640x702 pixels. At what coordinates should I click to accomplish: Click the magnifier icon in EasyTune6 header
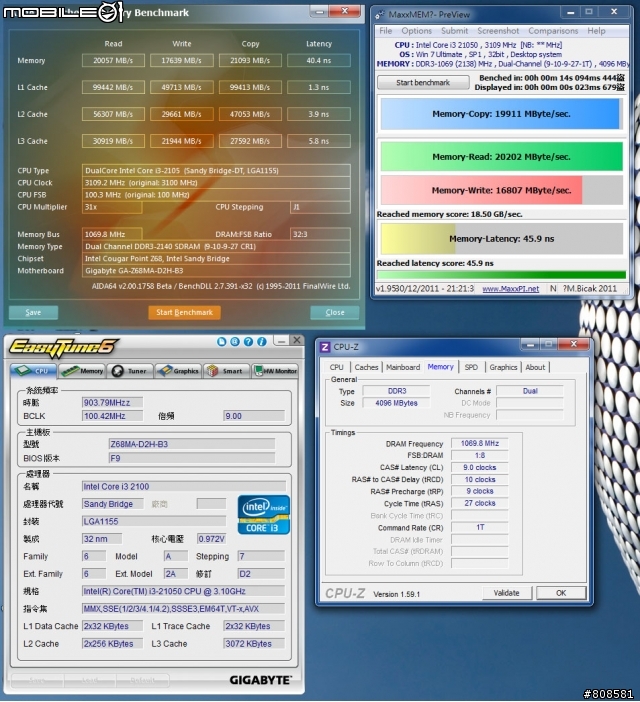[x=235, y=342]
